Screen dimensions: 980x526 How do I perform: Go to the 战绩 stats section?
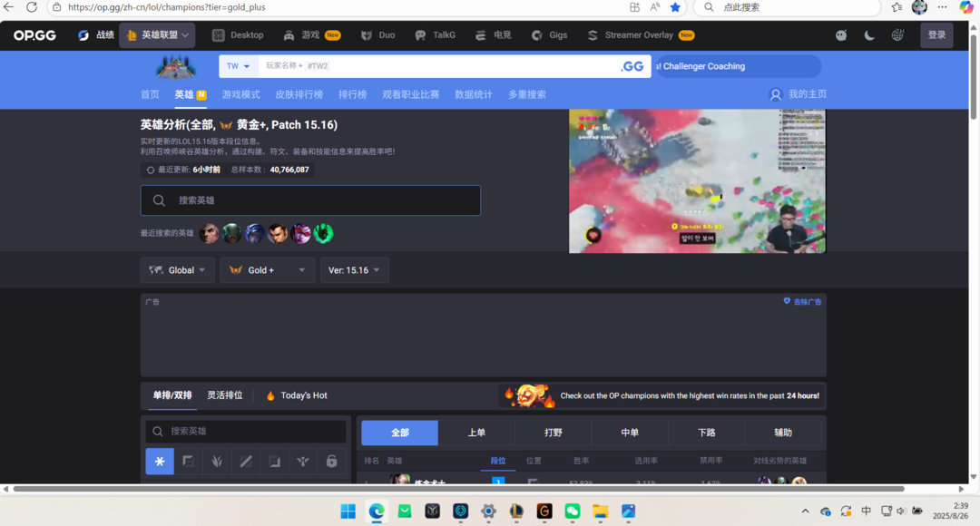click(95, 35)
